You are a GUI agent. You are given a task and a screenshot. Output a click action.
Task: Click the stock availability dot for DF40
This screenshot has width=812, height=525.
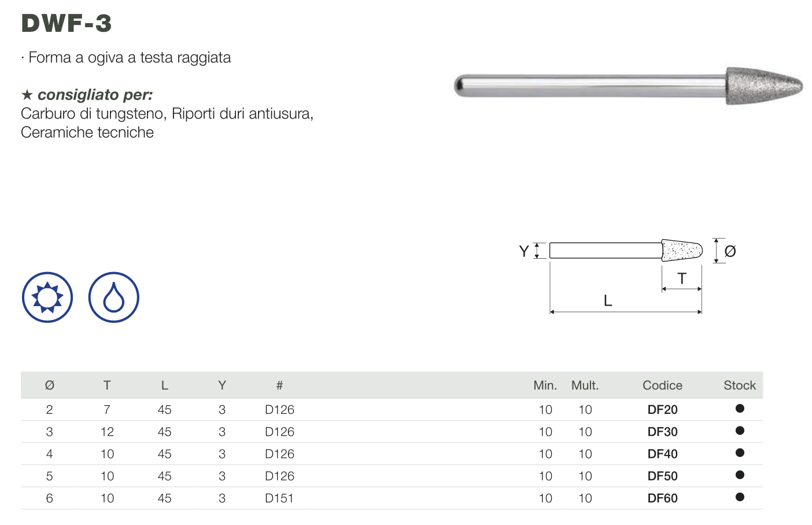click(740, 453)
